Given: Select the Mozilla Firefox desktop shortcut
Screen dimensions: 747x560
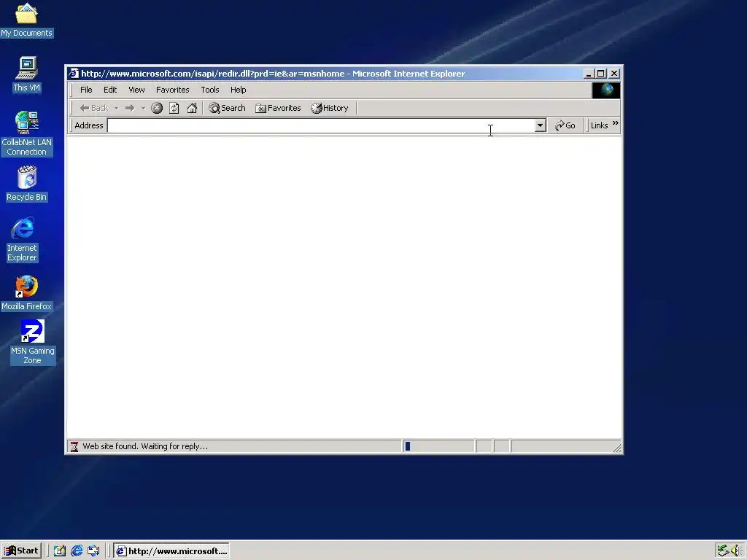Looking at the screenshot, I should 26,293.
